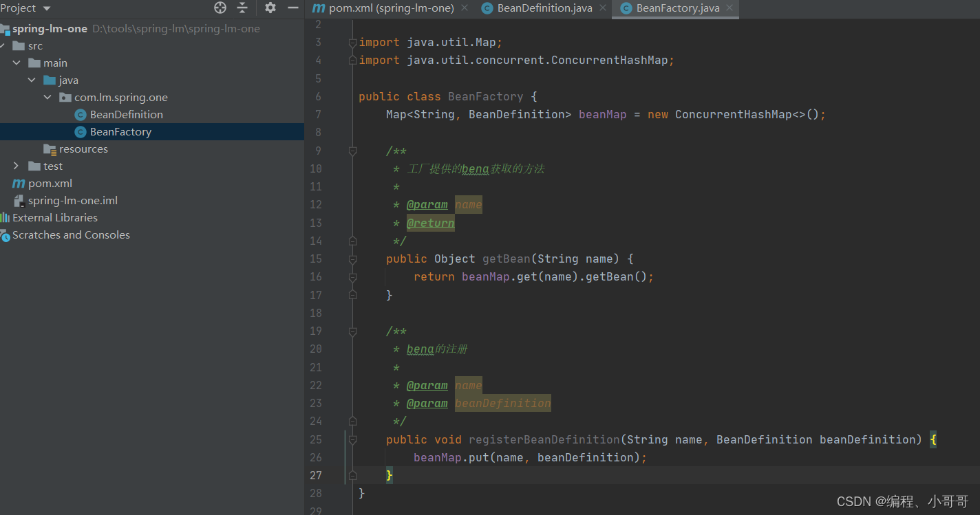
Task: Click the src folder icon
Action: [19, 45]
